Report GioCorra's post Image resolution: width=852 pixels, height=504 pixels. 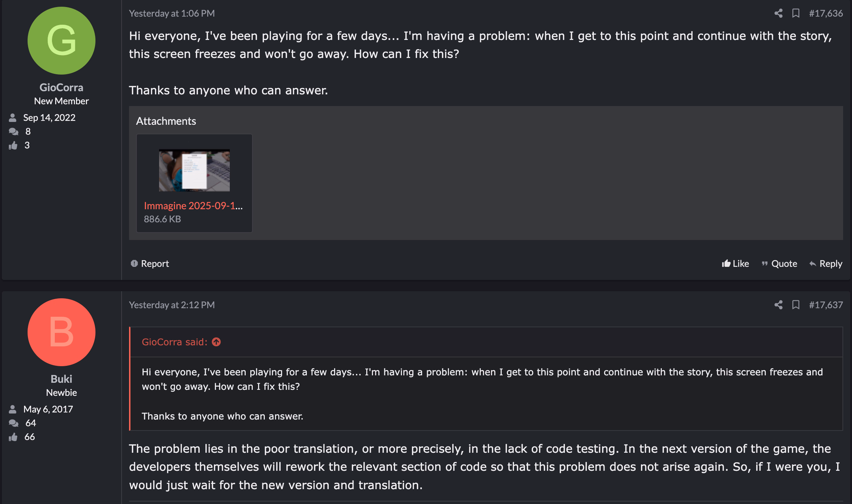click(150, 264)
